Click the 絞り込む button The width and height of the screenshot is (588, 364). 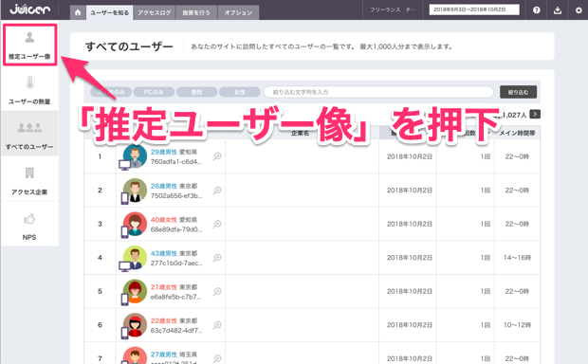[518, 92]
